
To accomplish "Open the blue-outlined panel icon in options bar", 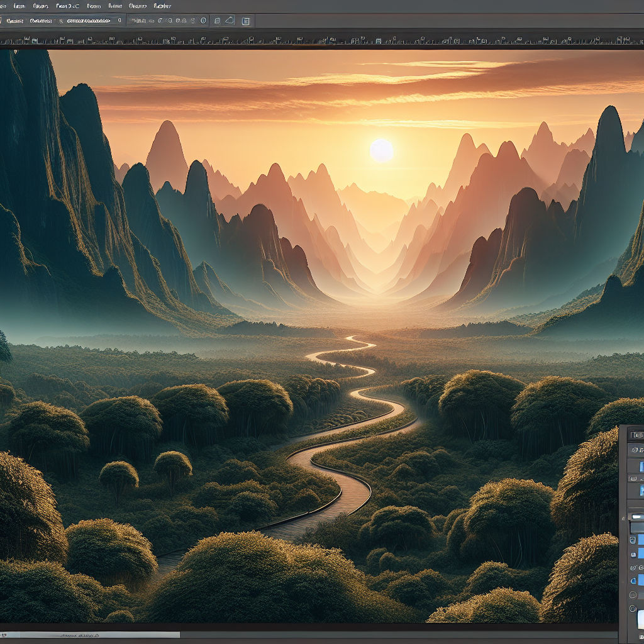I will (246, 21).
